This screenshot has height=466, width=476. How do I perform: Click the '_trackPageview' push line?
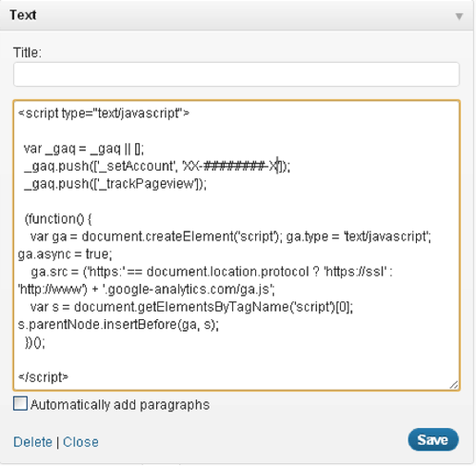115,184
